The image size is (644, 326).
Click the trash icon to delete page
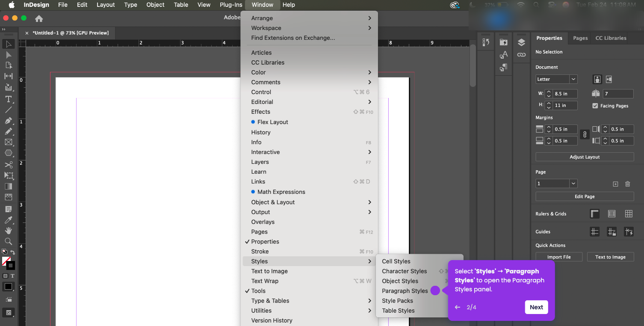click(x=628, y=184)
